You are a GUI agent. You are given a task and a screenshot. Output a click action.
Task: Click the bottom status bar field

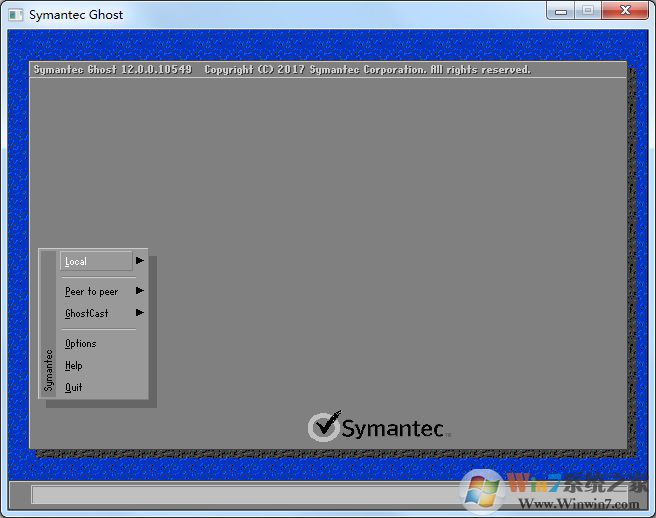(329, 495)
